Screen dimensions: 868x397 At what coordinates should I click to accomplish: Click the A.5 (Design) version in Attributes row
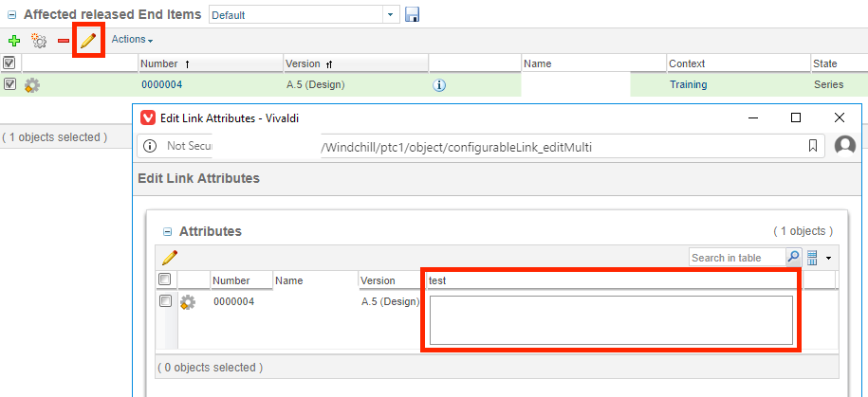click(390, 302)
